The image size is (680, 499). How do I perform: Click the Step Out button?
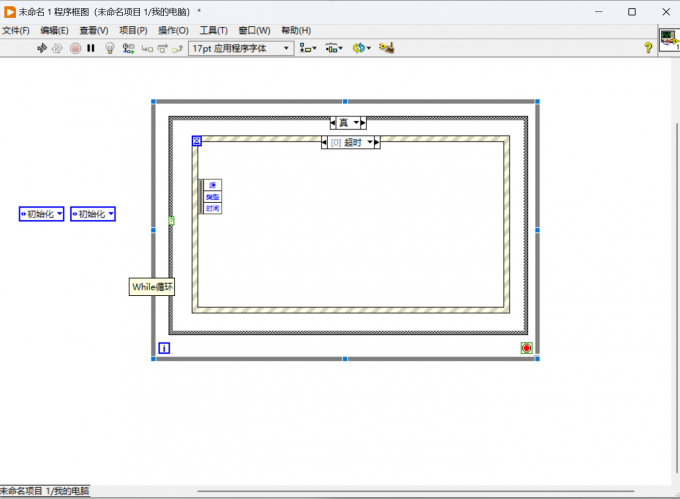pos(177,49)
